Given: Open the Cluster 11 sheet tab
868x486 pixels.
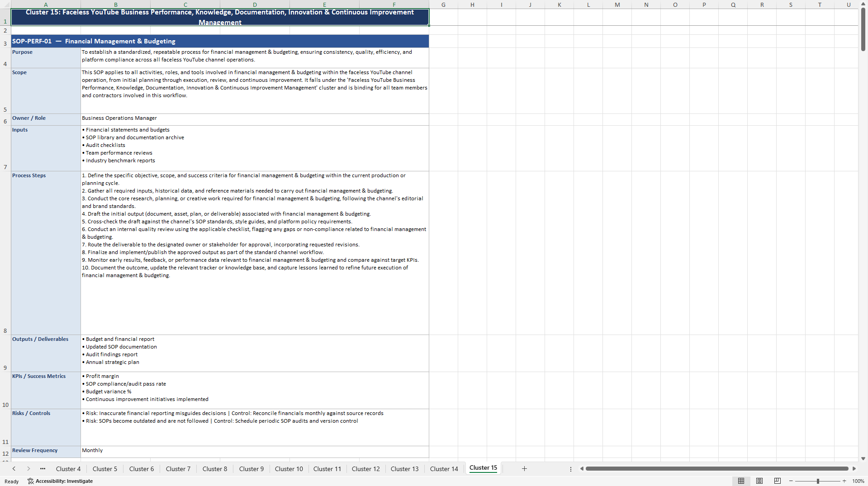Looking at the screenshot, I should click(327, 469).
